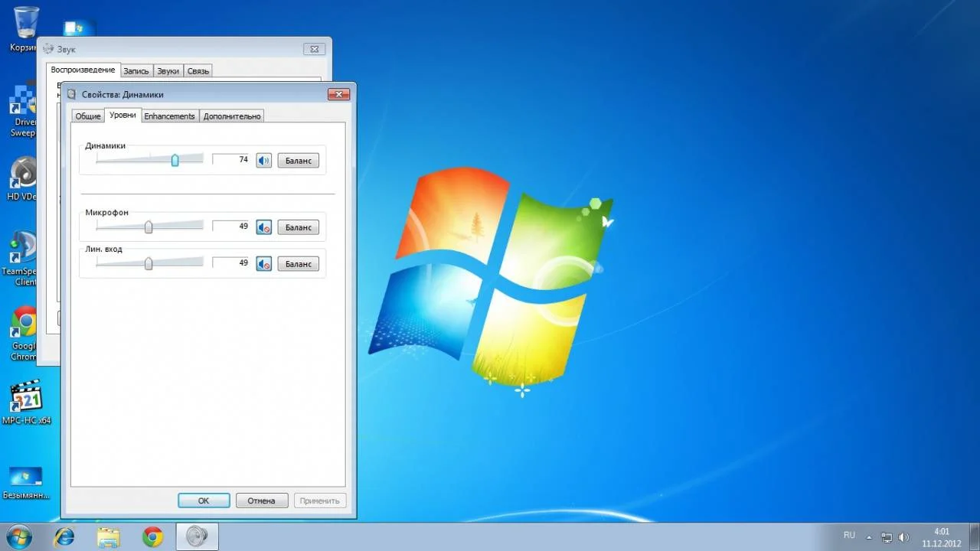The image size is (980, 551).
Task: Open Баланс for Микрофон
Action: pos(298,227)
